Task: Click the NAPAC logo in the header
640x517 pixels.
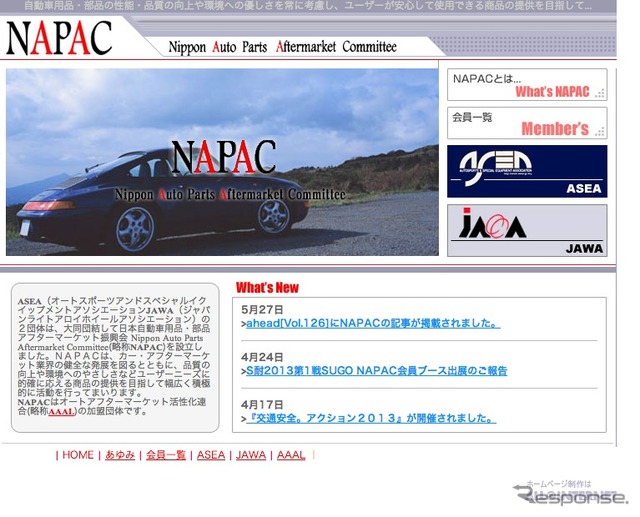Action: click(x=59, y=38)
